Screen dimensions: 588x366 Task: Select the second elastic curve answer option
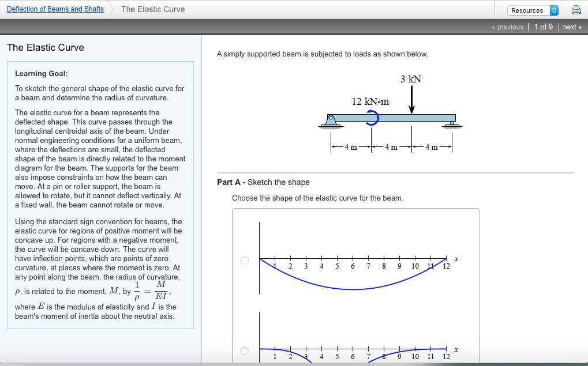coord(244,350)
